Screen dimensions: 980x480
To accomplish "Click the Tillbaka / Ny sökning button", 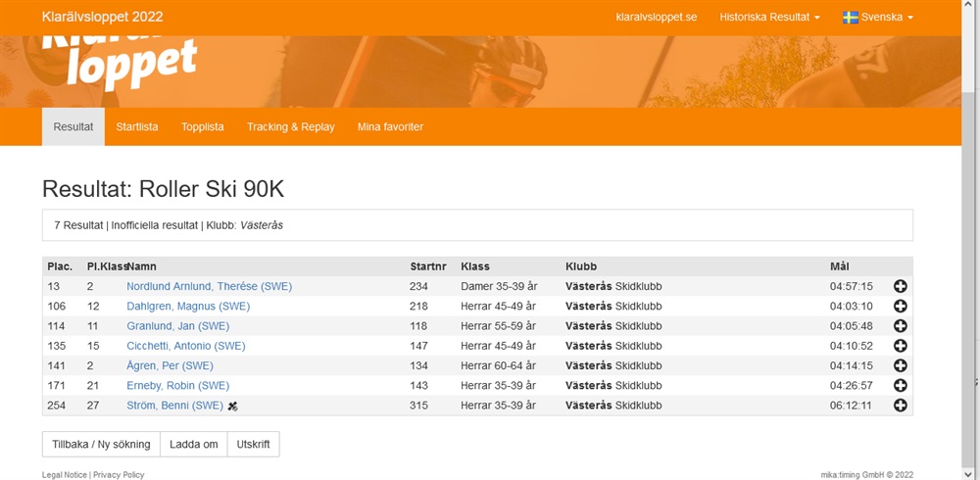I will (101, 445).
